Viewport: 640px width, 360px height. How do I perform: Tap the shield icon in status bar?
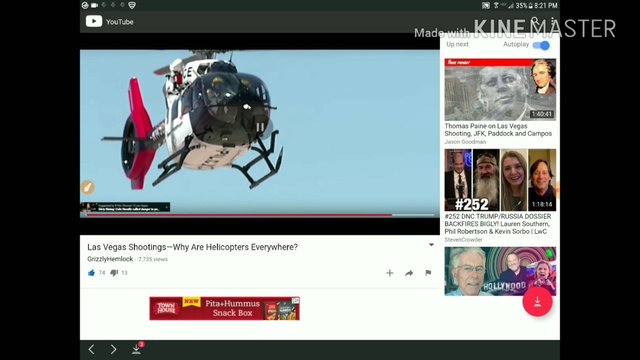(132, 5)
